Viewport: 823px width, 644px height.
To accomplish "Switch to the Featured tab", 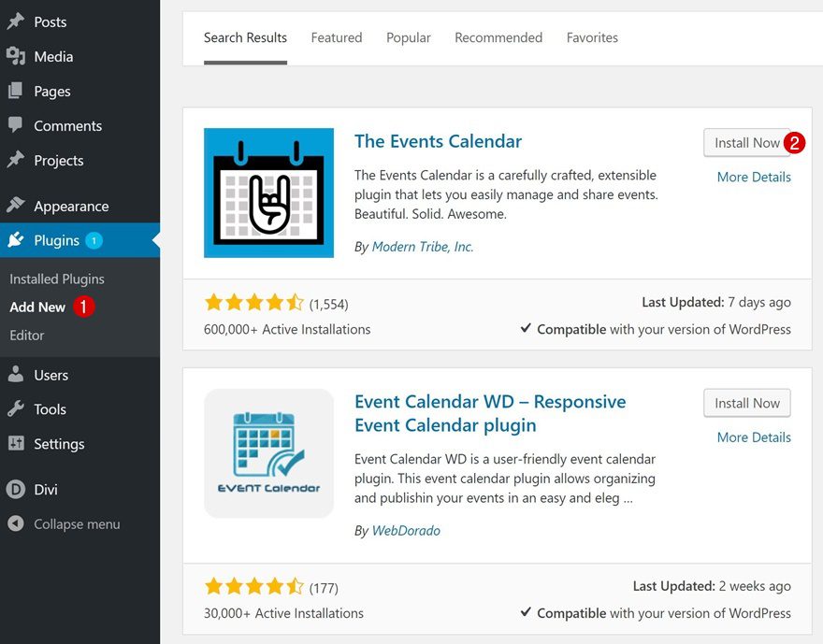I will (x=337, y=37).
